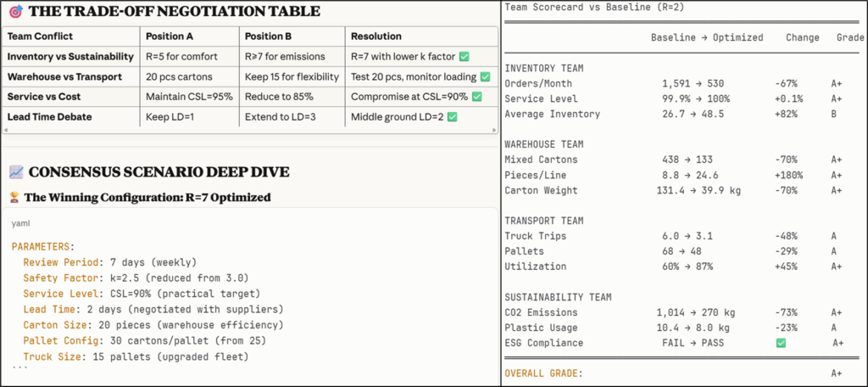Click the Pallet Config line in yaml block

pyautogui.click(x=144, y=340)
